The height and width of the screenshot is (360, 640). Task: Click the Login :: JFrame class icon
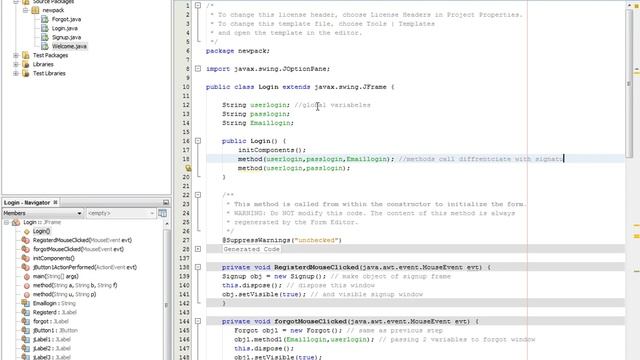[x=16, y=222]
